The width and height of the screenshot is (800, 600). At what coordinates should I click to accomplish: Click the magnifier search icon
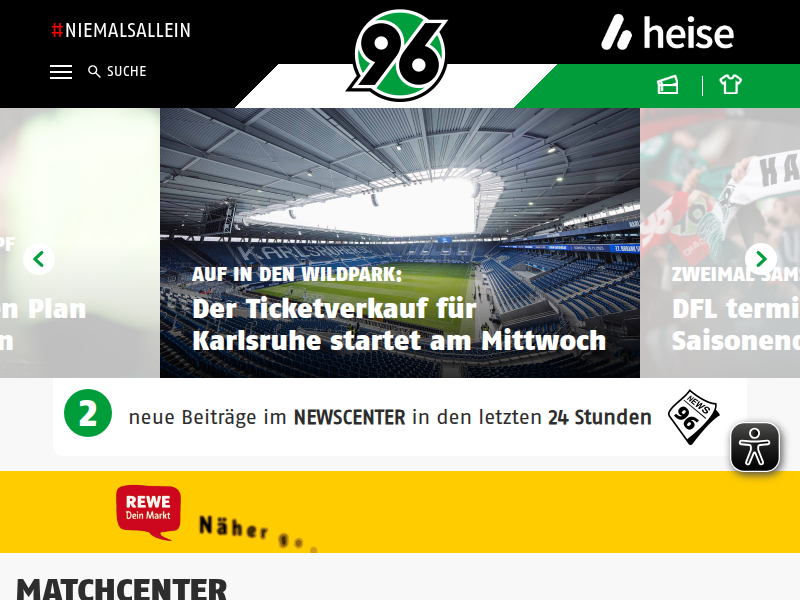(94, 71)
